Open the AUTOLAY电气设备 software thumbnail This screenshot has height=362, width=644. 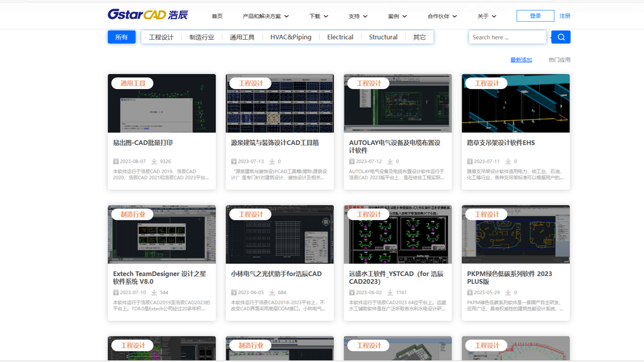click(x=397, y=103)
